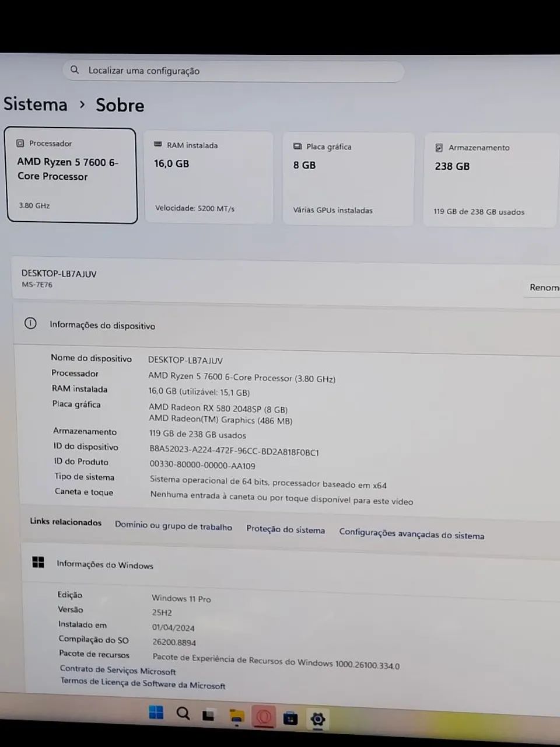Click the RAM module icon
Image resolution: width=560 pixels, height=747 pixels.
click(157, 144)
